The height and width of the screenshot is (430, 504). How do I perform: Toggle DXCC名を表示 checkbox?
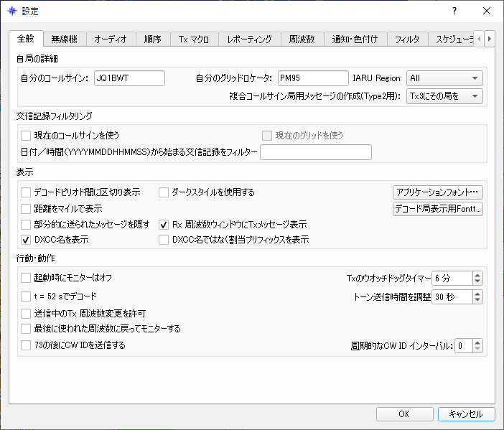[x=27, y=240]
